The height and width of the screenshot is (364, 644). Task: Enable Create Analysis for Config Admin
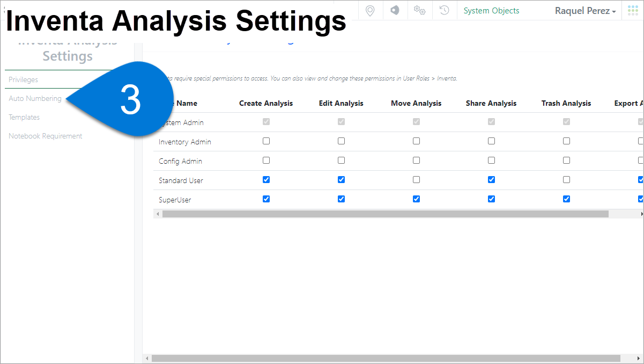[x=266, y=161]
